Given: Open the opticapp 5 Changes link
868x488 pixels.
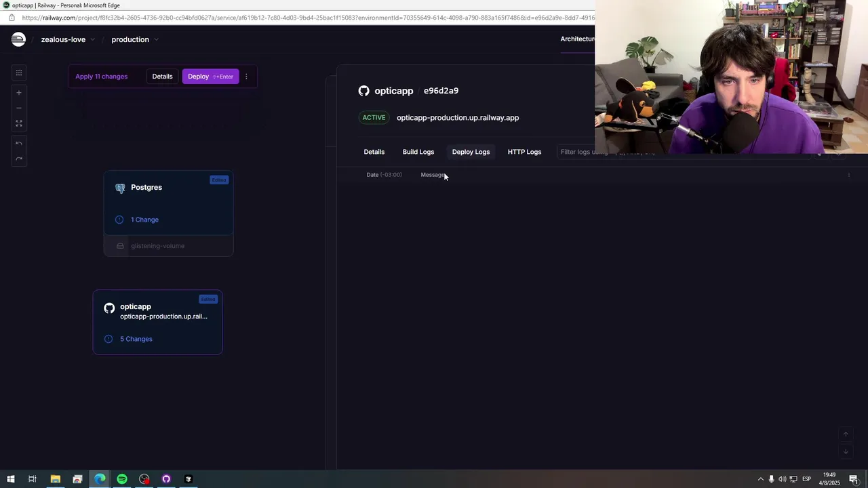Looking at the screenshot, I should [136, 339].
